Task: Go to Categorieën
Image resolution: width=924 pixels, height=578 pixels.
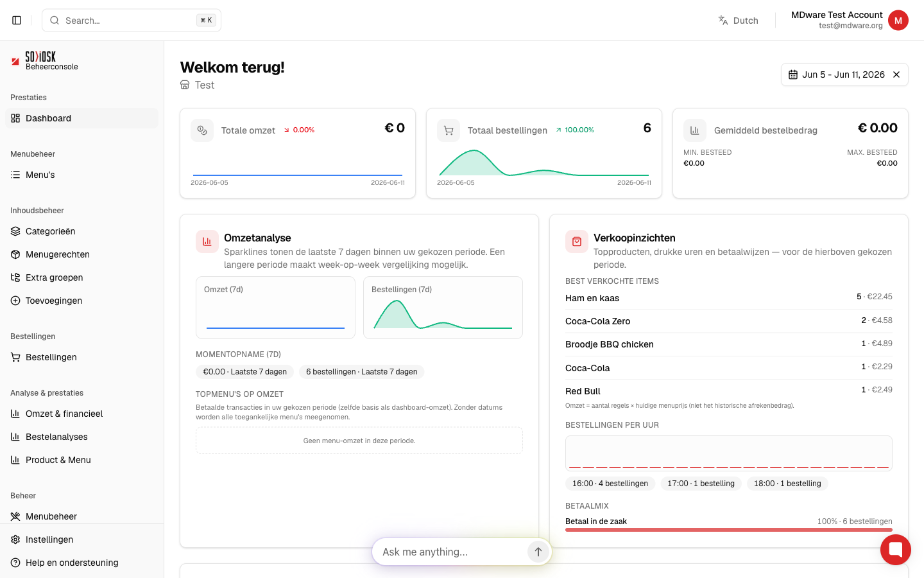Action: 81,231
